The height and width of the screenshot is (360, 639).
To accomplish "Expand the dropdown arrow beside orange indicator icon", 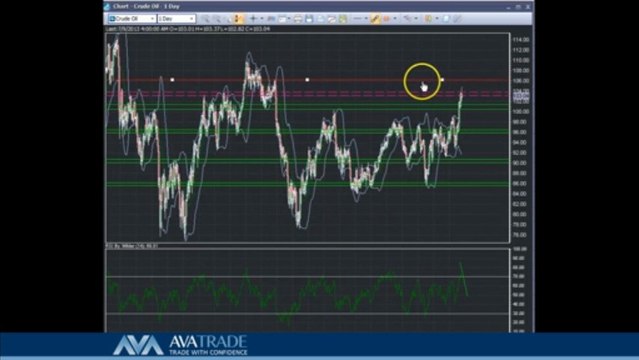I will (395, 19).
